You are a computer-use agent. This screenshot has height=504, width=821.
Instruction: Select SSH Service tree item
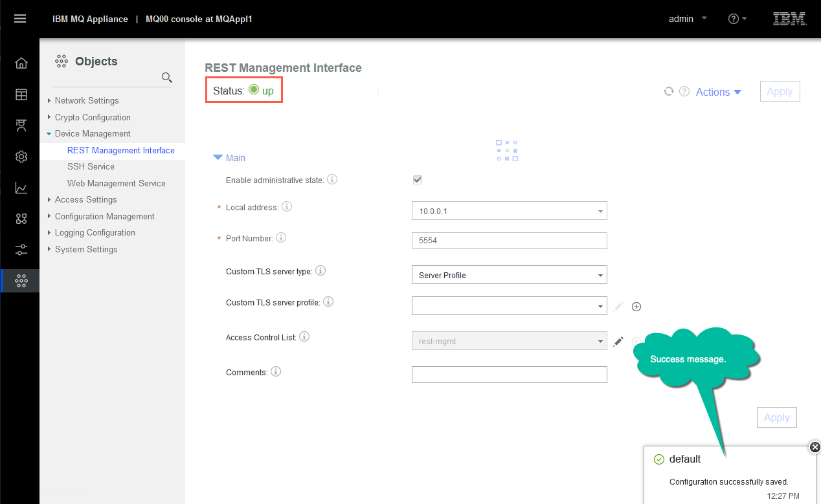91,166
